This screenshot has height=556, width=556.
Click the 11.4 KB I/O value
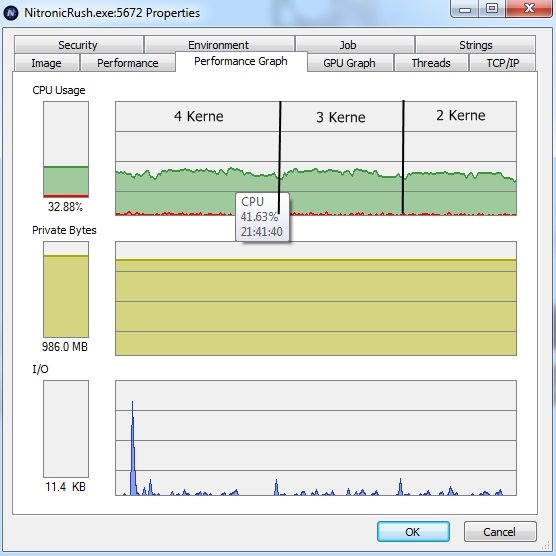pos(65,486)
